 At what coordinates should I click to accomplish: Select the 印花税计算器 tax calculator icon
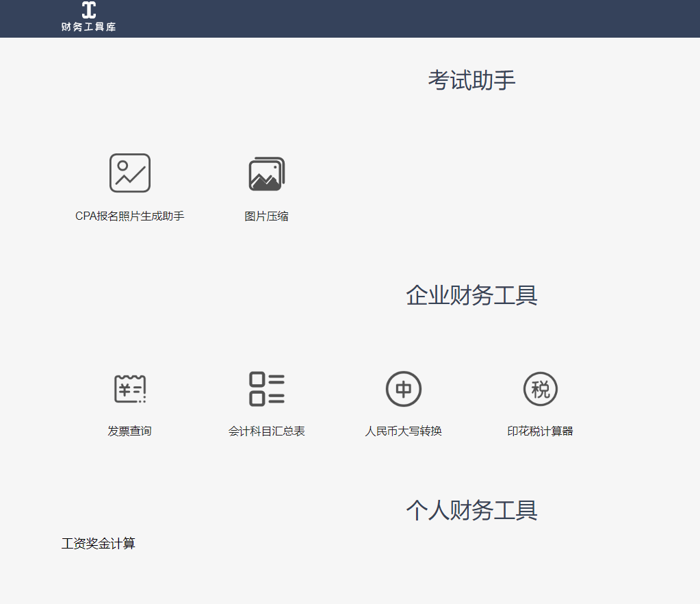(540, 388)
